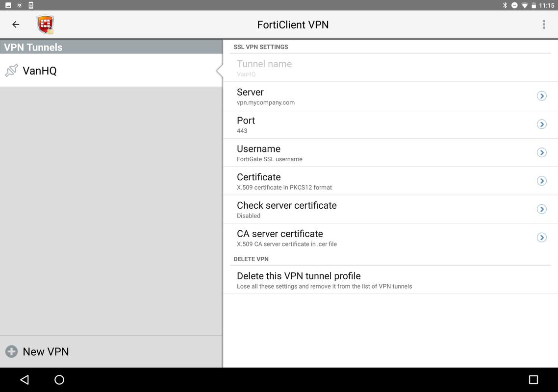The height and width of the screenshot is (392, 558).
Task: Click the Tunnel name field
Action: click(390, 68)
